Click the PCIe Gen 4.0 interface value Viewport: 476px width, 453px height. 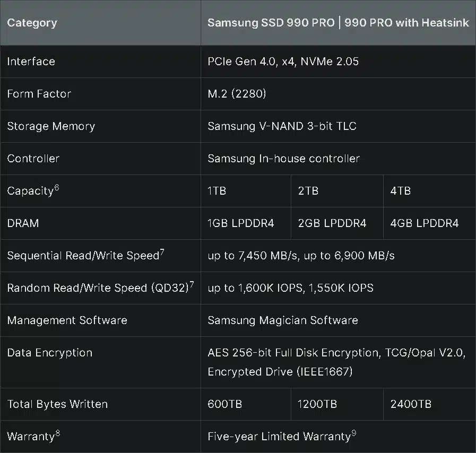pyautogui.click(x=283, y=62)
